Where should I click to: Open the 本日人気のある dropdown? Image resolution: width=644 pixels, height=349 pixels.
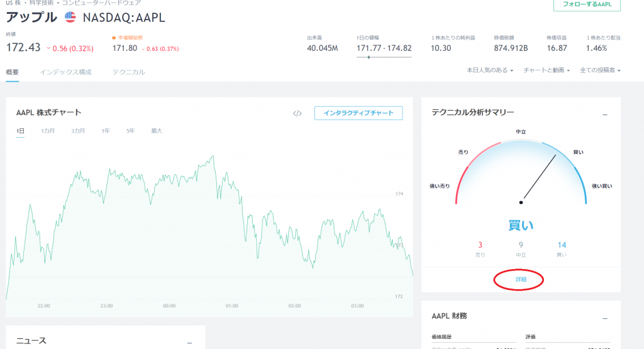point(489,70)
